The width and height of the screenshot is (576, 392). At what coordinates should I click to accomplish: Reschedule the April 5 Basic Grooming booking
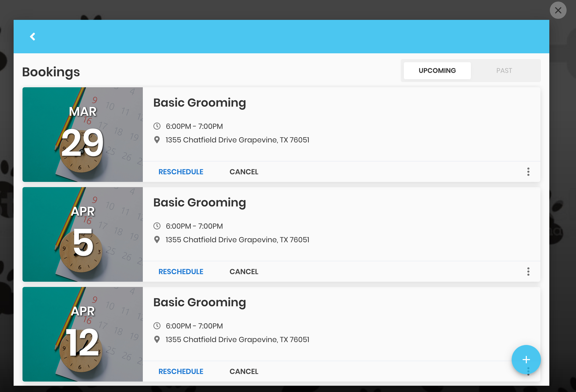click(181, 272)
